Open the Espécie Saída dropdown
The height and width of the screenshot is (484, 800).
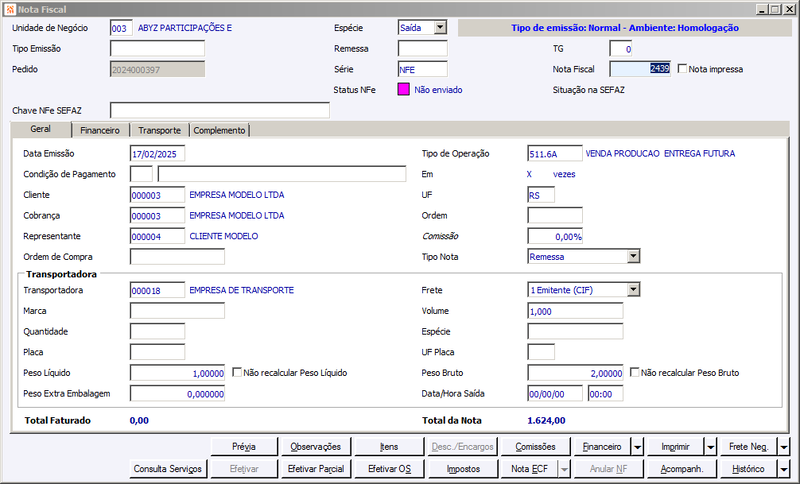440,28
